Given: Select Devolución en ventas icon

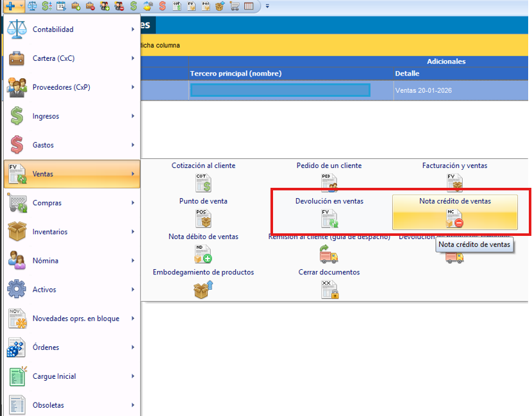Looking at the screenshot, I should pyautogui.click(x=329, y=219).
